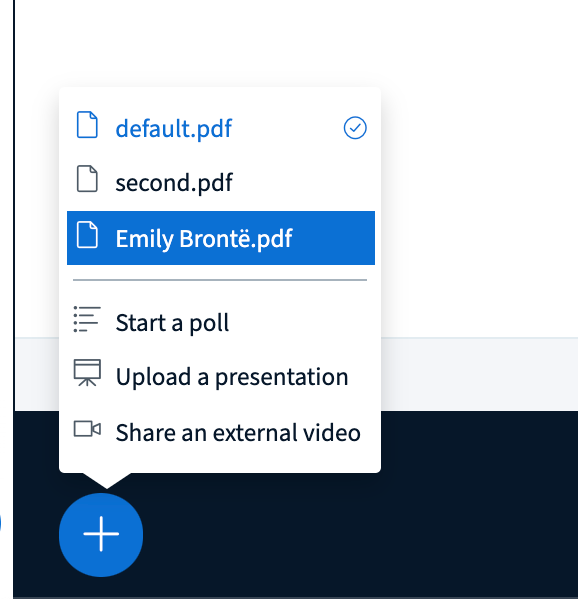This screenshot has width=578, height=599.
Task: Select the Start a poll text
Action: (x=172, y=323)
